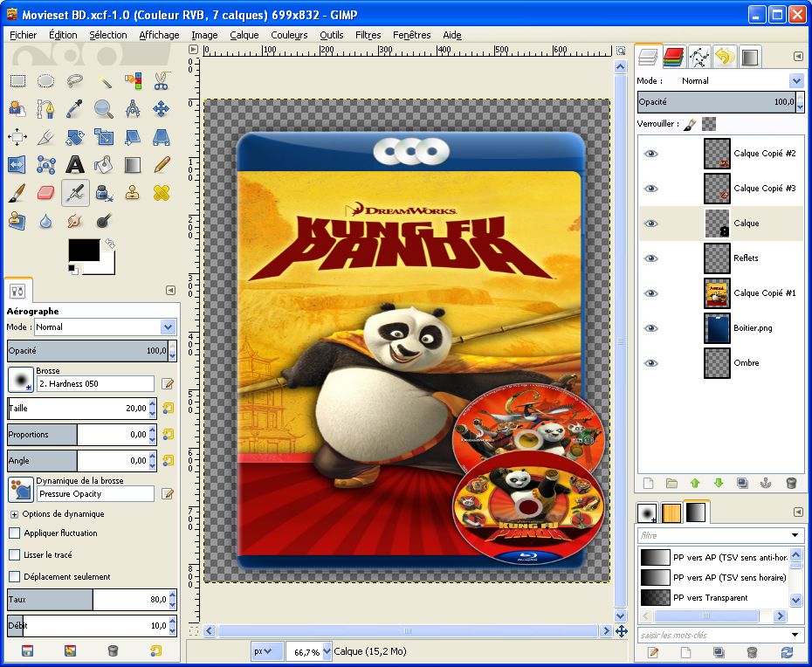Click the black foreground color swatch
812x667 pixels.
tap(84, 250)
